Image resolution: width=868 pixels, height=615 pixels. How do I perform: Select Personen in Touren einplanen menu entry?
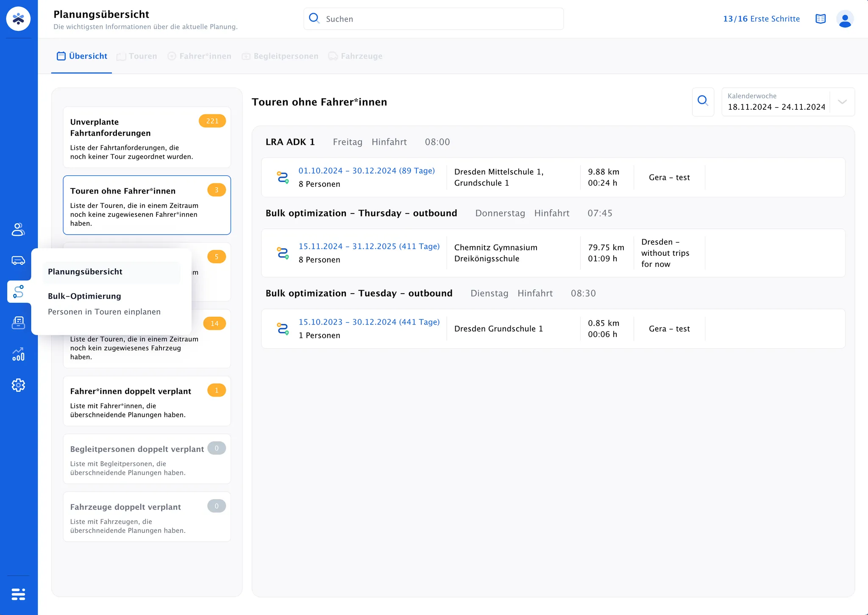(104, 312)
